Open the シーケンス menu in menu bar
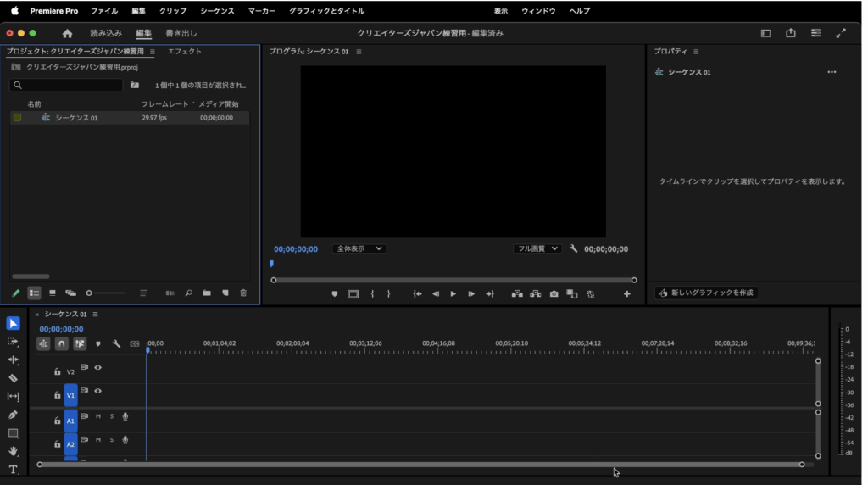This screenshot has width=868, height=485. (217, 11)
